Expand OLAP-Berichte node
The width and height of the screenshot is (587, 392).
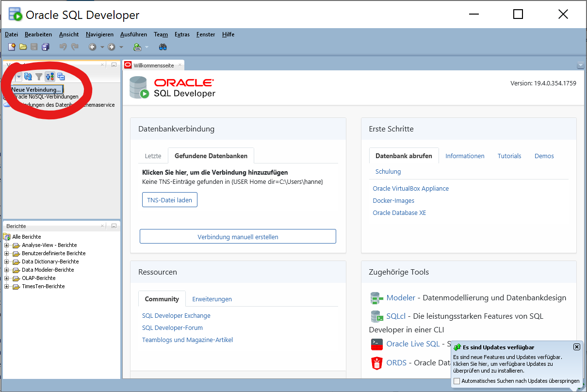tap(7, 278)
